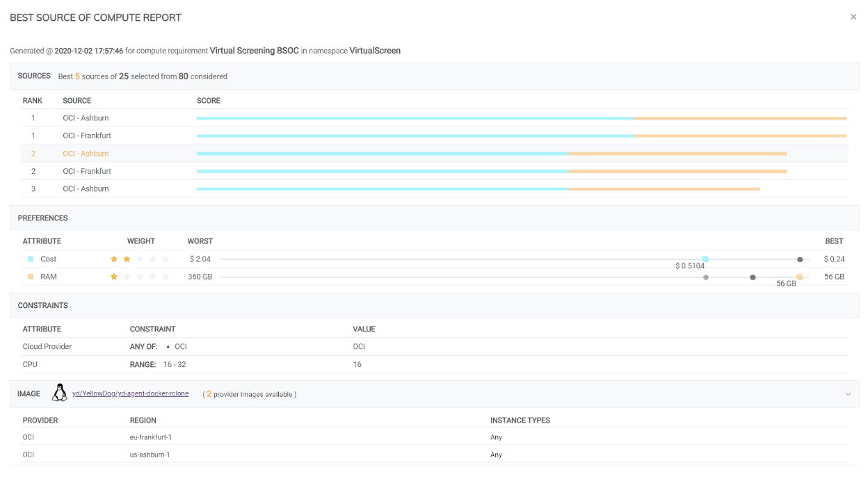Click the score bar for rank 1 OCI - Frankfurt
868x481 pixels.
[522, 136]
